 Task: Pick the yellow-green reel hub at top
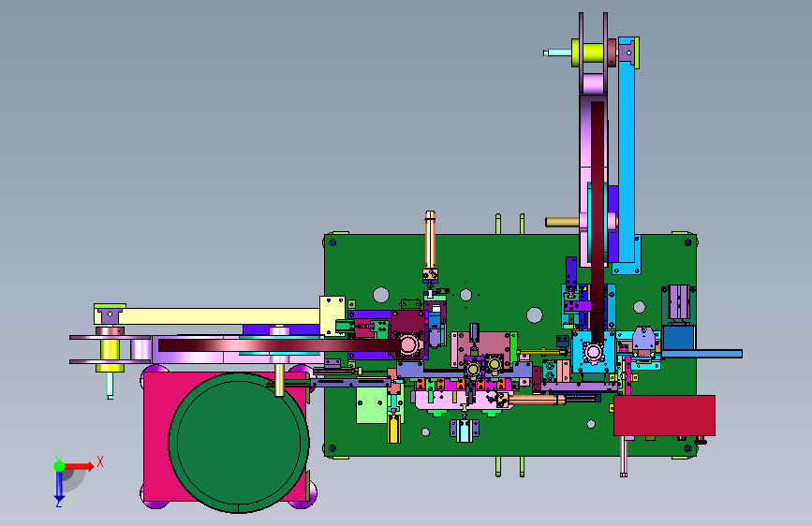click(x=593, y=54)
